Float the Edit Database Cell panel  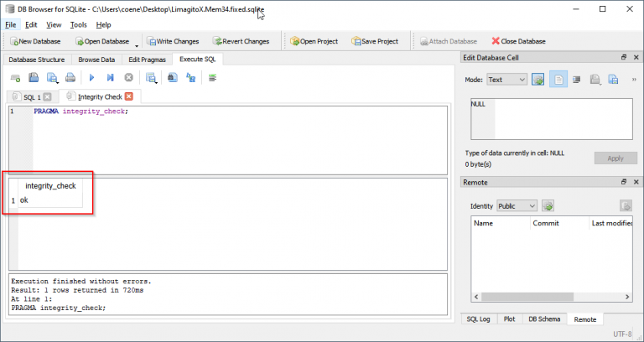point(624,58)
